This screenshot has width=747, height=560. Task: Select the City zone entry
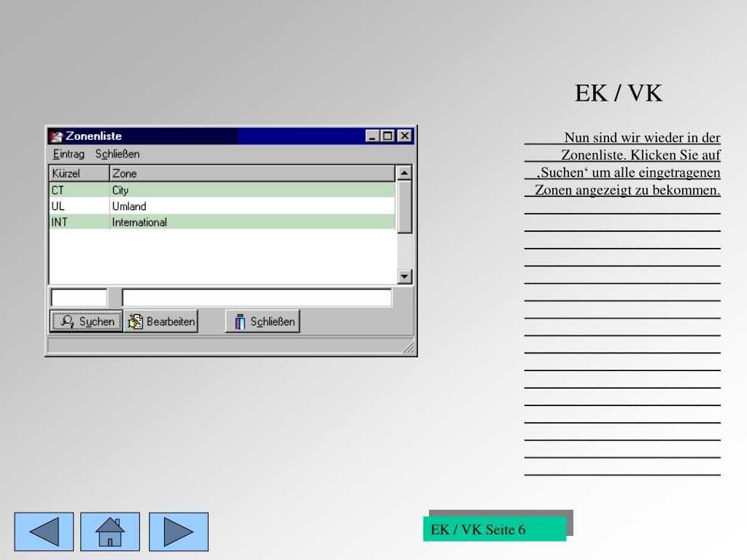point(252,190)
